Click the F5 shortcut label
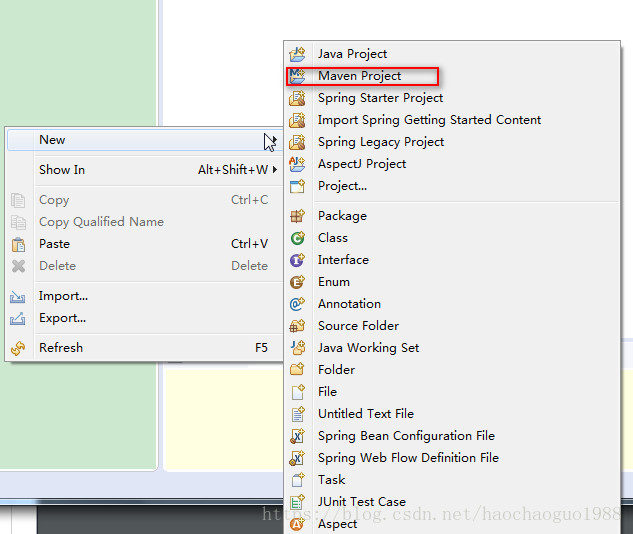 (261, 348)
